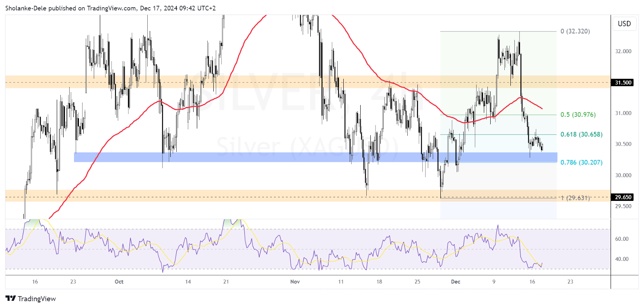Click the TradingView logo at bottom left

31,299
